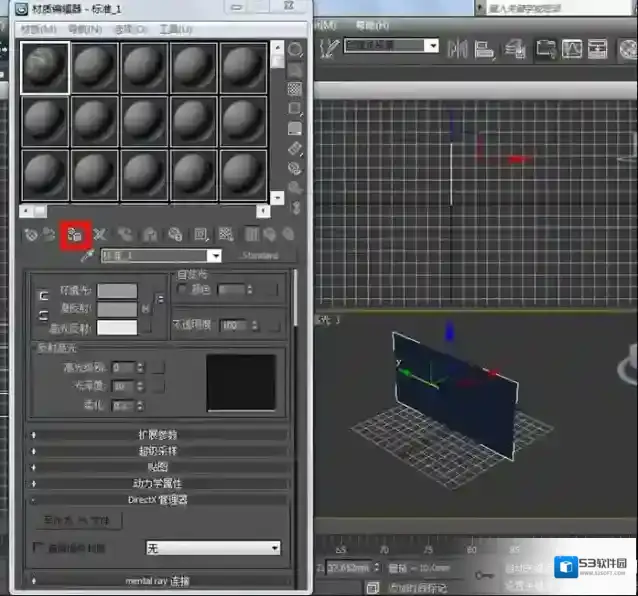The width and height of the screenshot is (638, 596).
Task: Pick material from object with eyedropper
Action: pos(86,256)
